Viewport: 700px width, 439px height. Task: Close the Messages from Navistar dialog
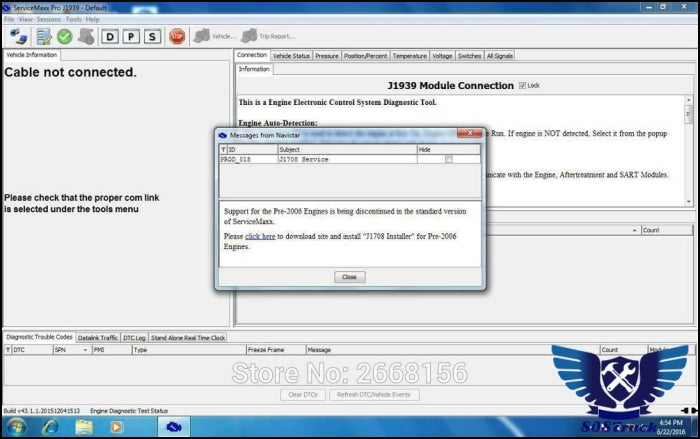pos(348,277)
